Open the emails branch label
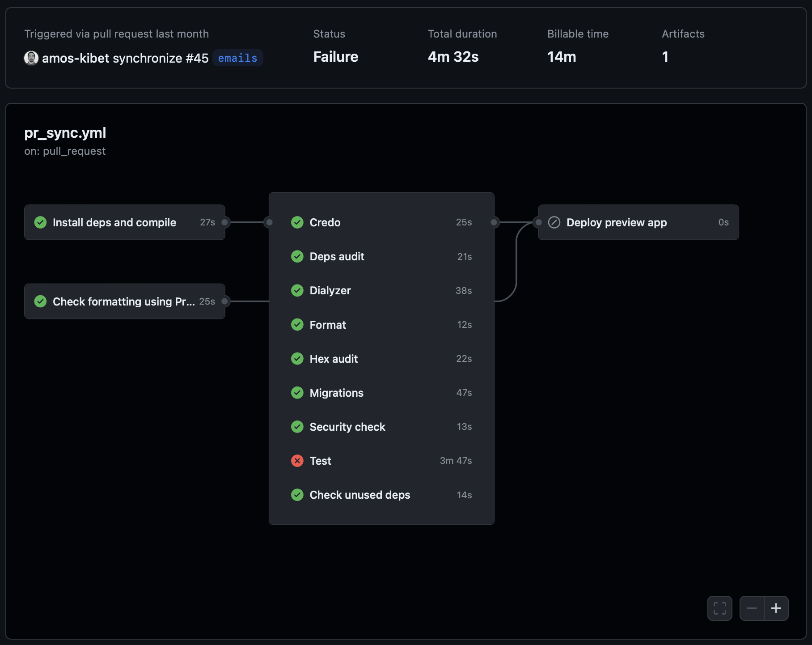Screen dimensions: 812x645 (237, 58)
